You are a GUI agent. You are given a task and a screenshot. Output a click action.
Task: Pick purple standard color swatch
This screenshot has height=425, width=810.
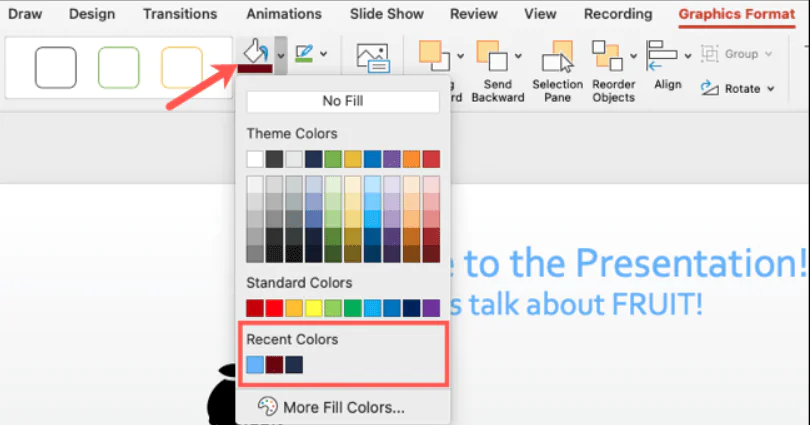coord(431,308)
